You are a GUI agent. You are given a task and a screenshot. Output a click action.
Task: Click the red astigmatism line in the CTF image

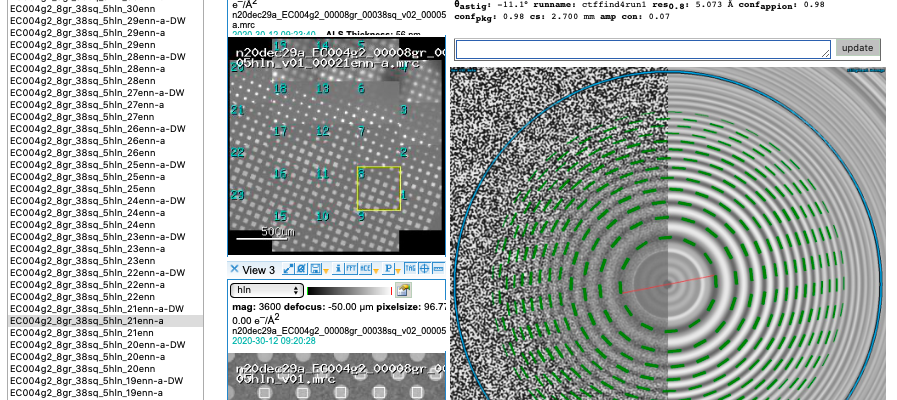click(668, 284)
